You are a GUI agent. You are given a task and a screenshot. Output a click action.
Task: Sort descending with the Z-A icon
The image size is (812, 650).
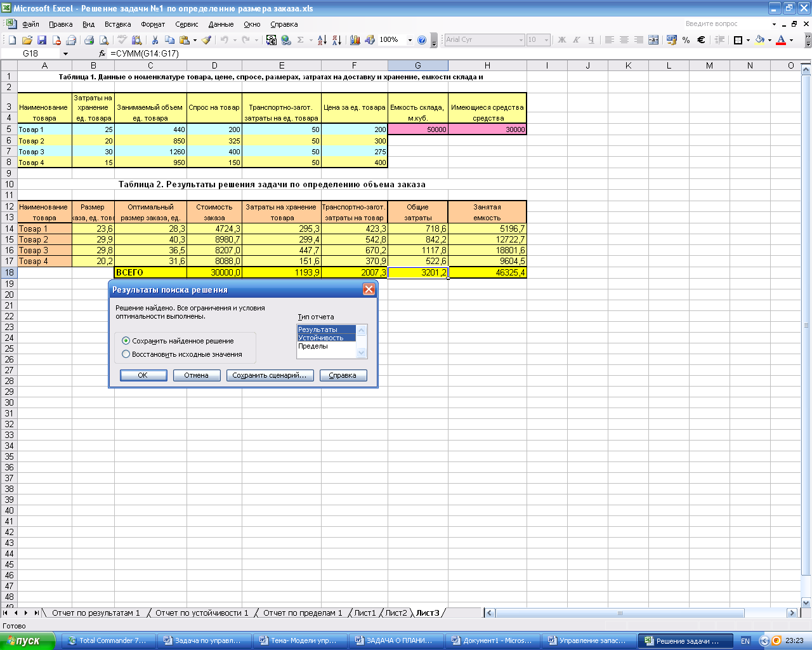point(337,40)
